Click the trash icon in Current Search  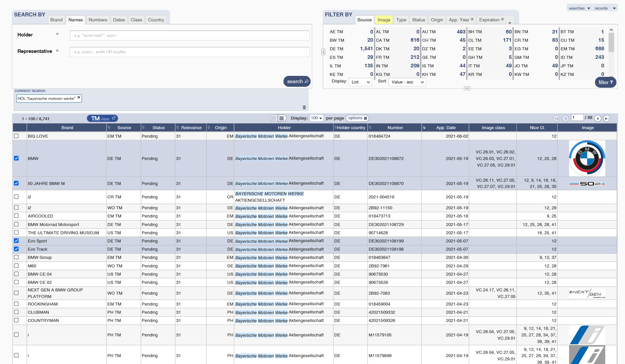(x=304, y=107)
